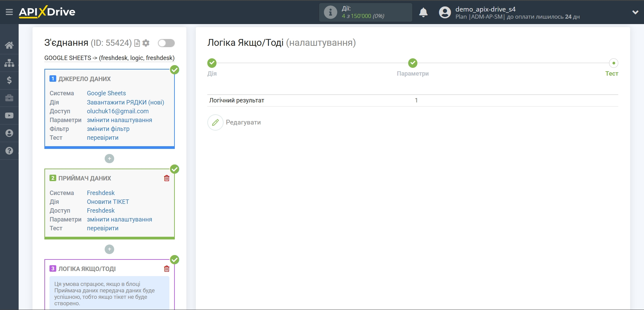Open the notifications bell
This screenshot has width=644, height=310.
(423, 13)
